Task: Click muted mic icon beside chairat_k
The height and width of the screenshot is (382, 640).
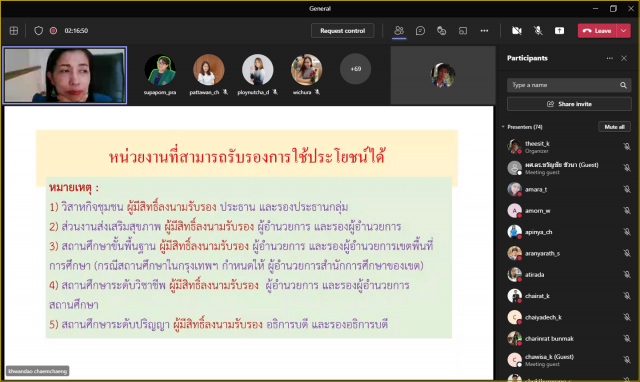Action: [x=627, y=296]
